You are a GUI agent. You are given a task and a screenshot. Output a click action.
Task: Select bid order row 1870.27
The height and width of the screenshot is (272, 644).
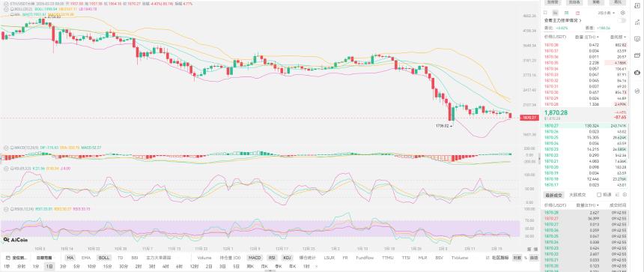click(x=586, y=126)
